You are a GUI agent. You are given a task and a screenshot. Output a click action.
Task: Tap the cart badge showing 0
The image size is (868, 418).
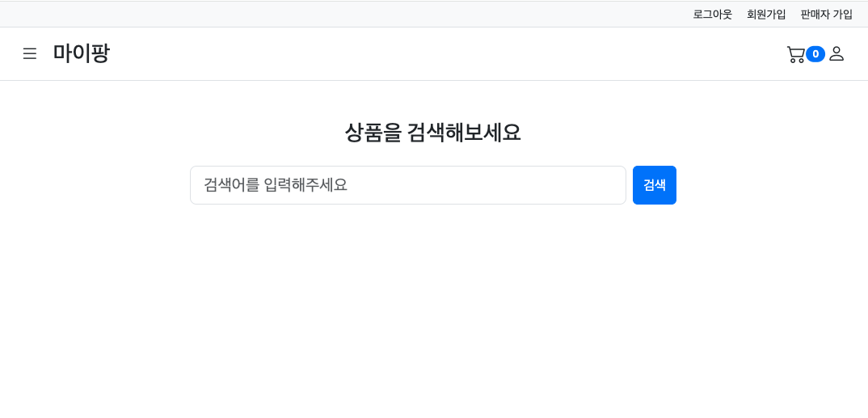click(815, 54)
